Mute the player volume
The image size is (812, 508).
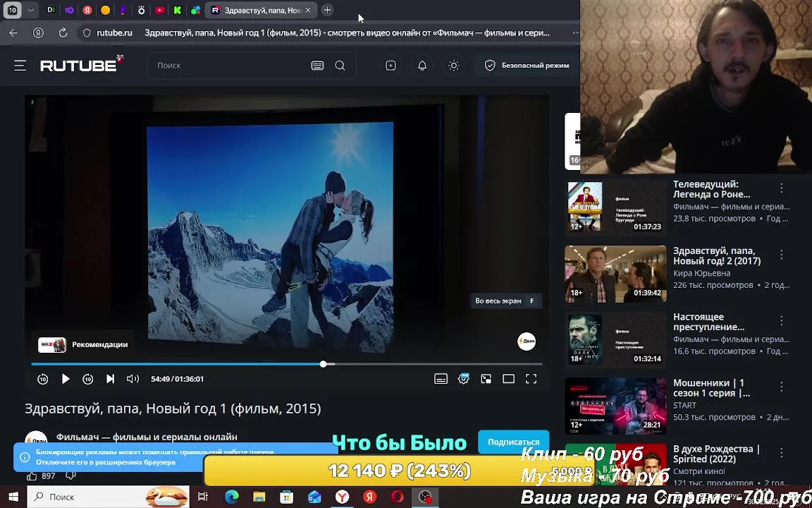[x=133, y=379]
